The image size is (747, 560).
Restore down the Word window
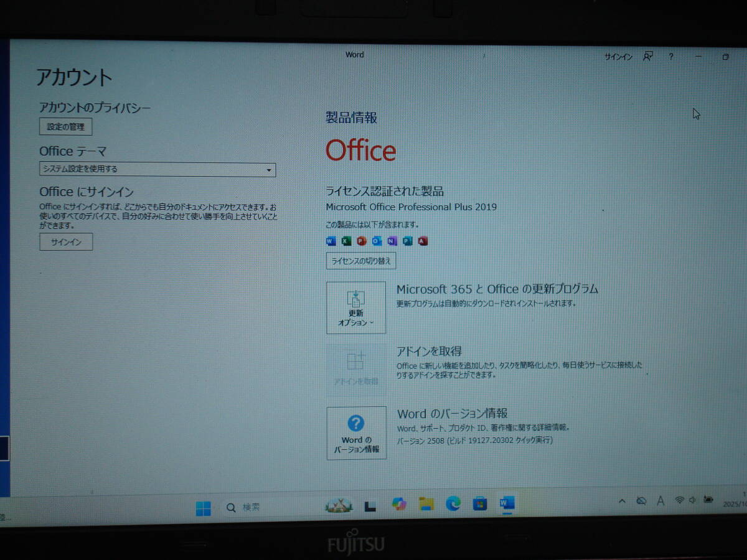[725, 57]
